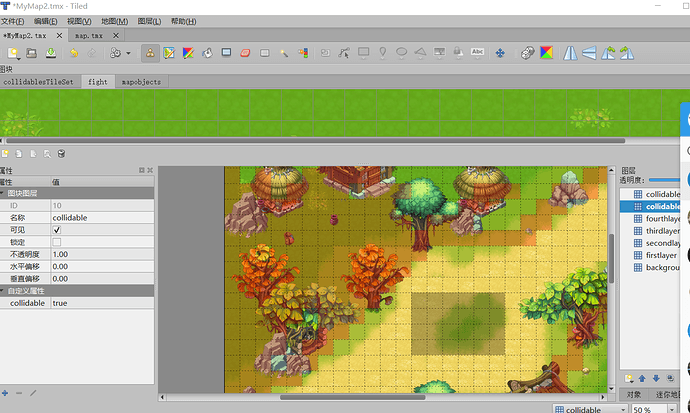Select the Bucket Fill tool
Image resolution: width=690 pixels, height=413 pixels.
207,53
